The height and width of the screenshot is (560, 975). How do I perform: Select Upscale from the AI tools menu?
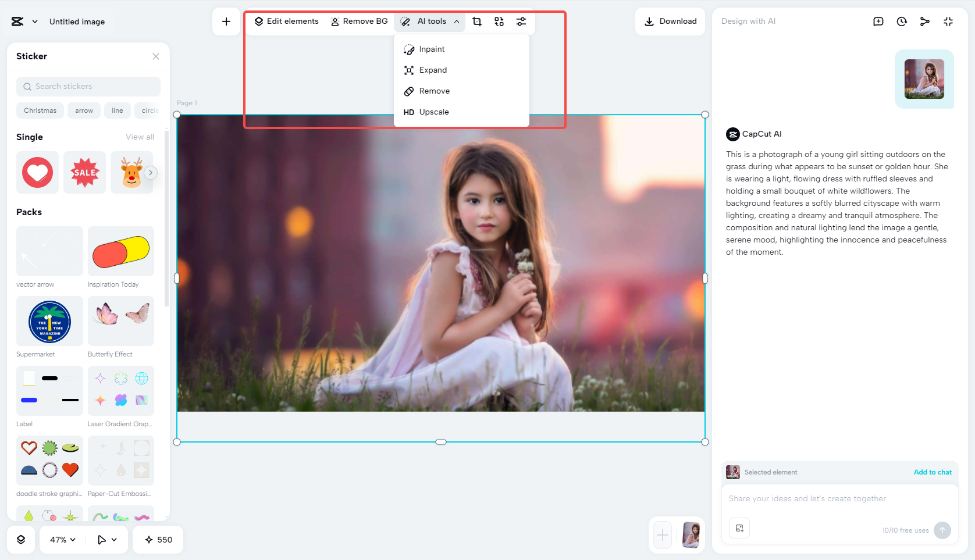pos(433,112)
